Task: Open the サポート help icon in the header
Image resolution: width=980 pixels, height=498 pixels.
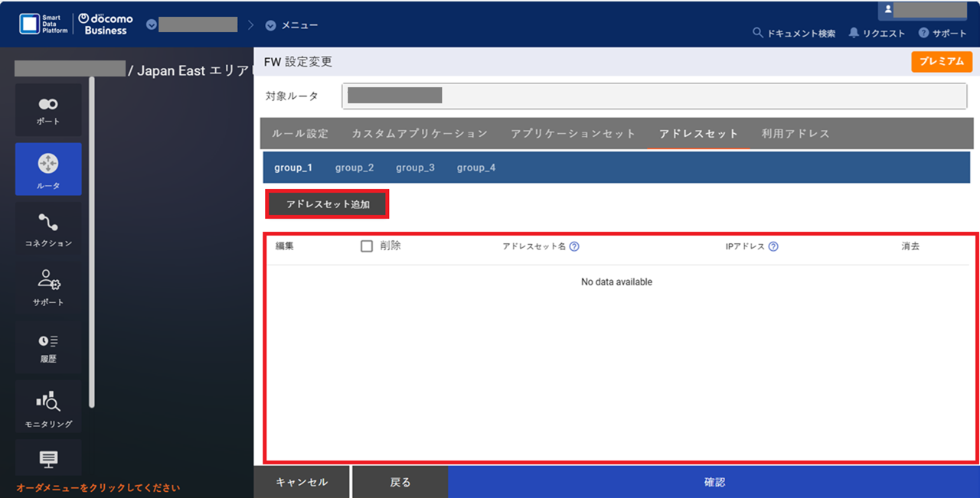Action: [942, 34]
